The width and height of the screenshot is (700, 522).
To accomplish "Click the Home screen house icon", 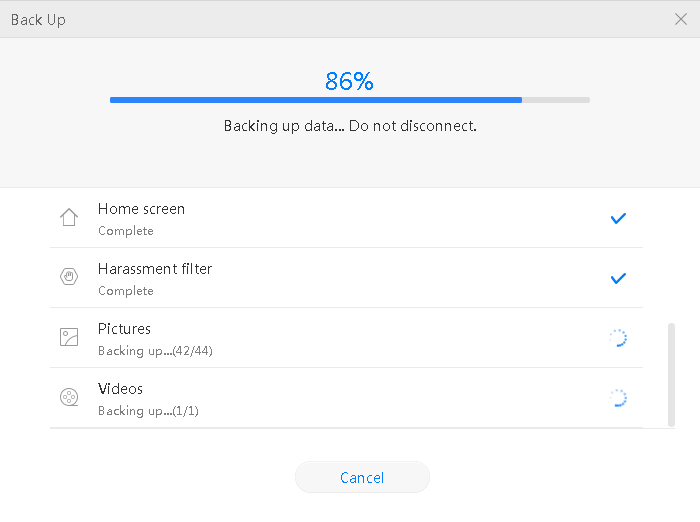I will [69, 217].
